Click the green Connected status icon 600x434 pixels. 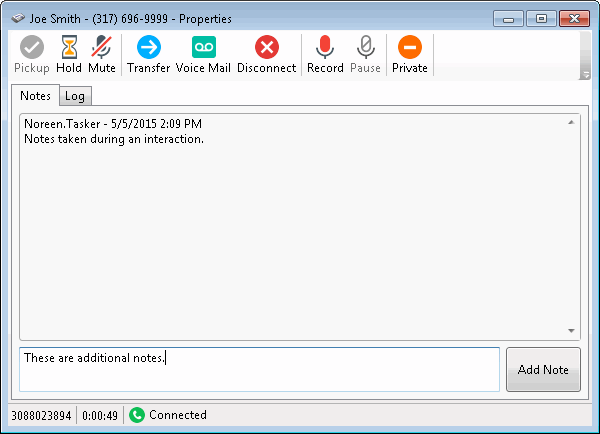point(137,415)
